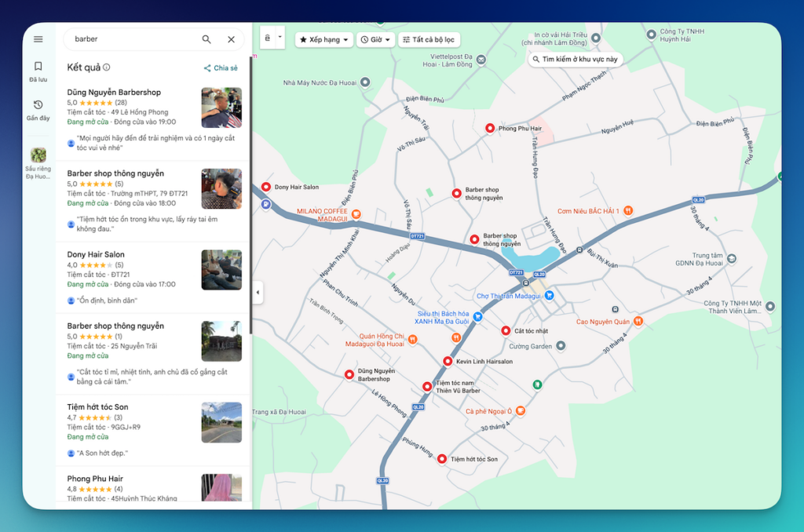Open Tiệm hớt tóc Son listing
Image resolution: width=804 pixels, height=532 pixels.
(97, 407)
